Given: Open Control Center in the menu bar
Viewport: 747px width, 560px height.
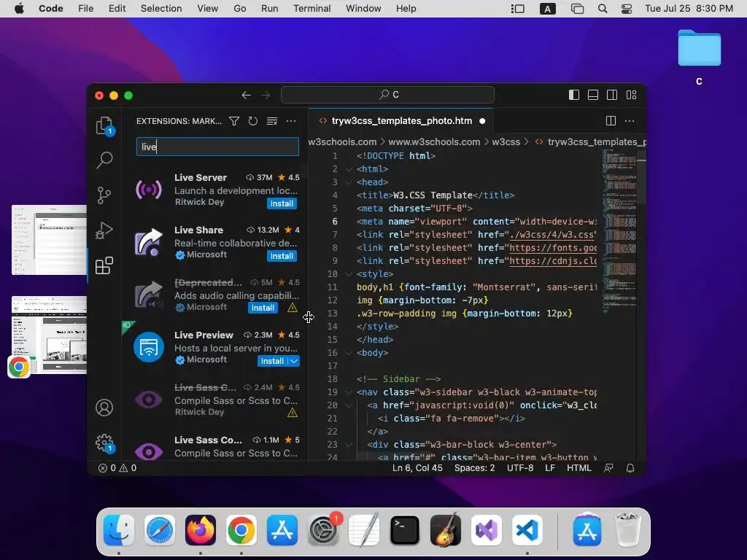Looking at the screenshot, I should [627, 9].
